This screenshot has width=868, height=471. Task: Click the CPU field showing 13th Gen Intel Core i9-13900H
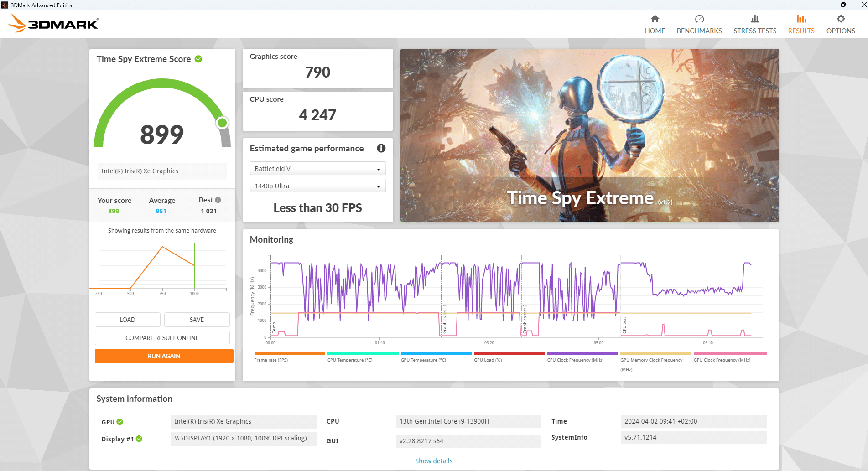click(x=468, y=421)
